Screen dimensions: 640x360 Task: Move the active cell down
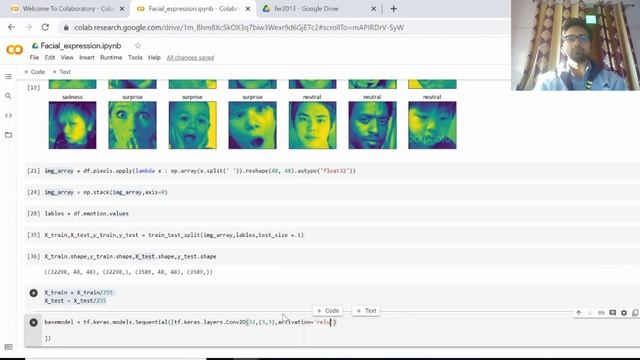(590, 313)
